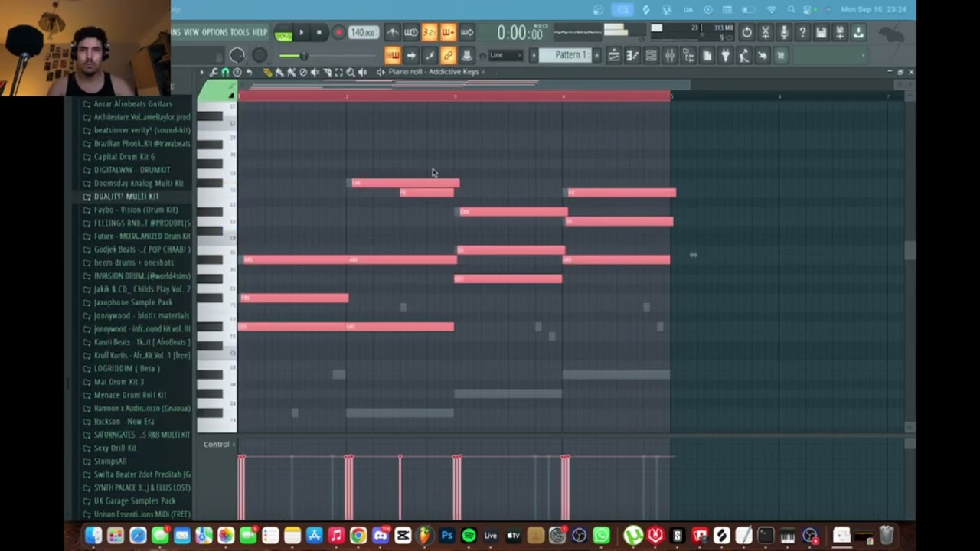Open undo history with circular arrow icon
980x551 pixels.
point(746,33)
